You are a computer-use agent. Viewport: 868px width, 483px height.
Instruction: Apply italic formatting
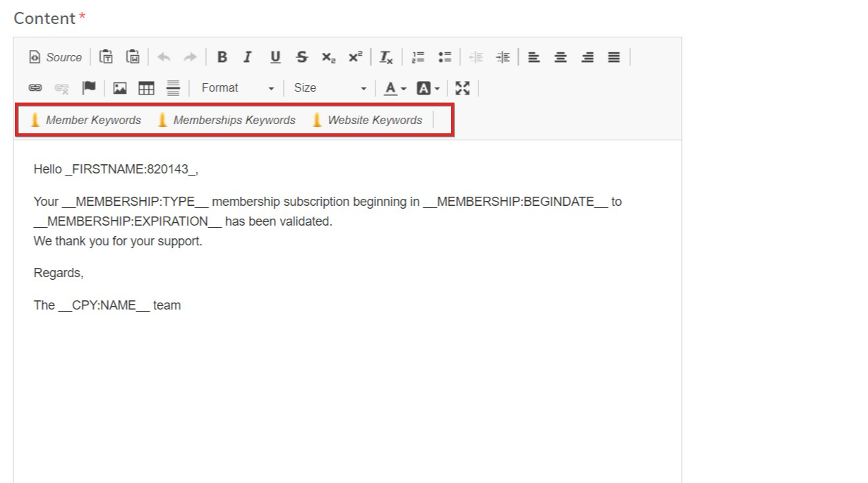pyautogui.click(x=248, y=57)
